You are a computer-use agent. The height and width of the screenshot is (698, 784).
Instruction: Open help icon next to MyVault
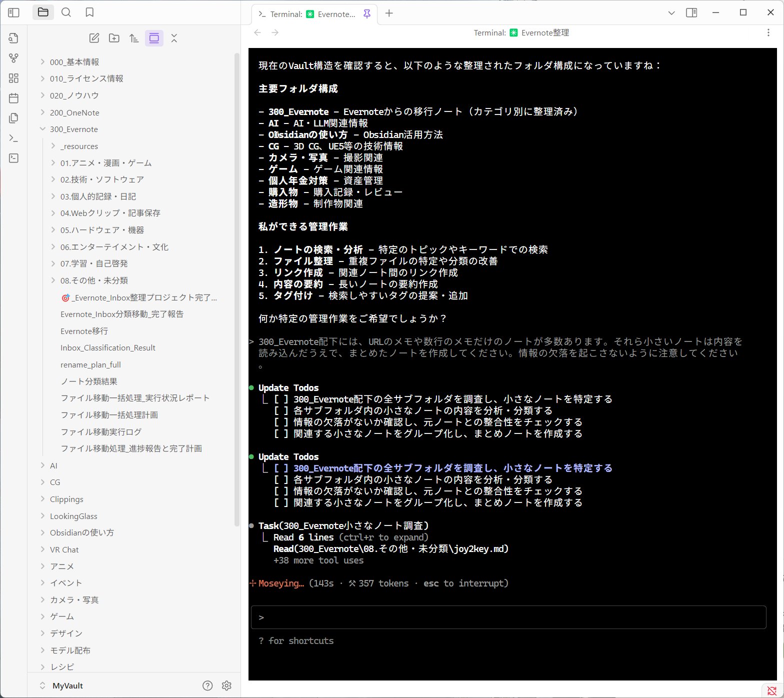(x=207, y=685)
